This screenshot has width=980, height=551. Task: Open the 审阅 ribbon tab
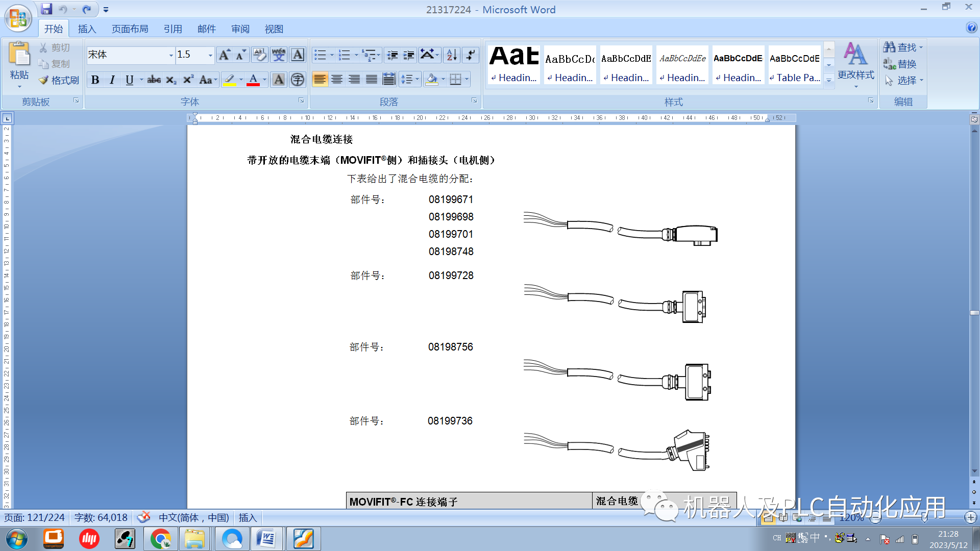point(240,29)
